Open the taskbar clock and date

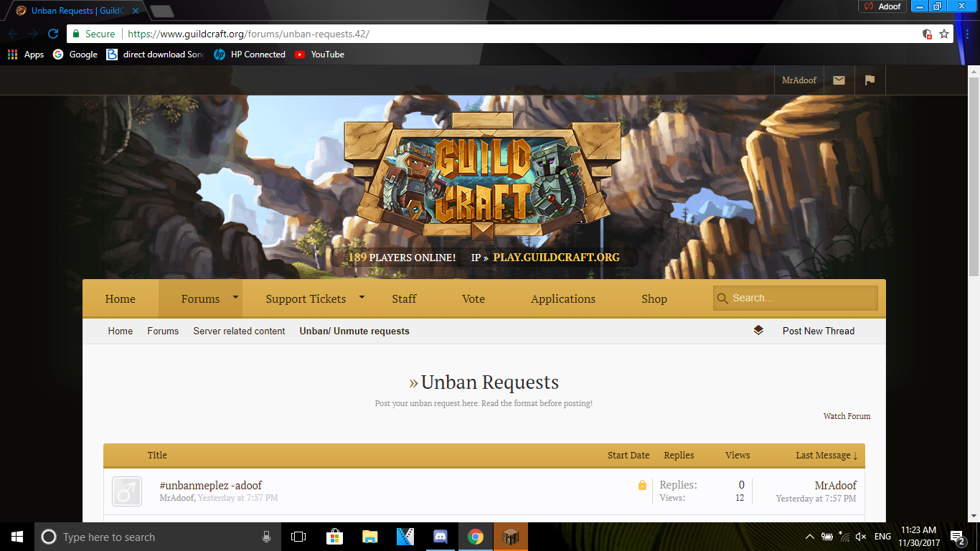tap(918, 537)
